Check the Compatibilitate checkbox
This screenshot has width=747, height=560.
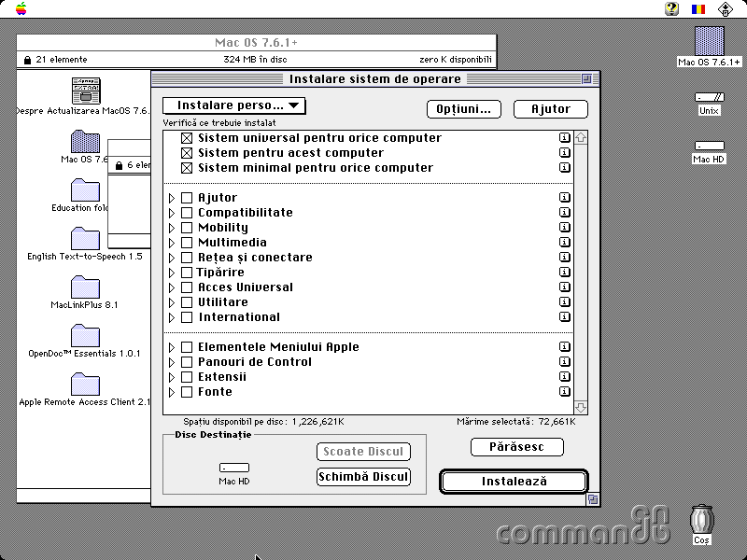pyautogui.click(x=187, y=213)
